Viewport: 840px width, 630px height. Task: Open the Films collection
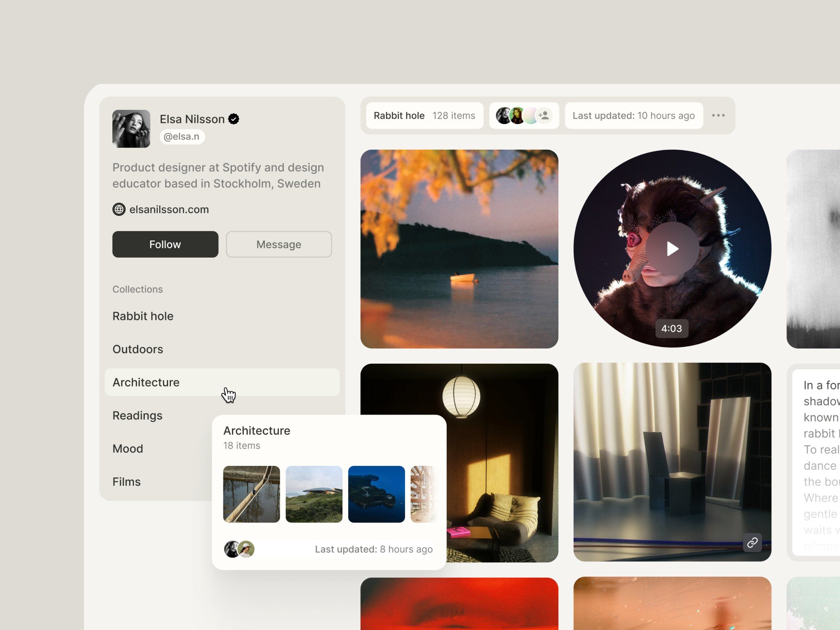coord(126,482)
